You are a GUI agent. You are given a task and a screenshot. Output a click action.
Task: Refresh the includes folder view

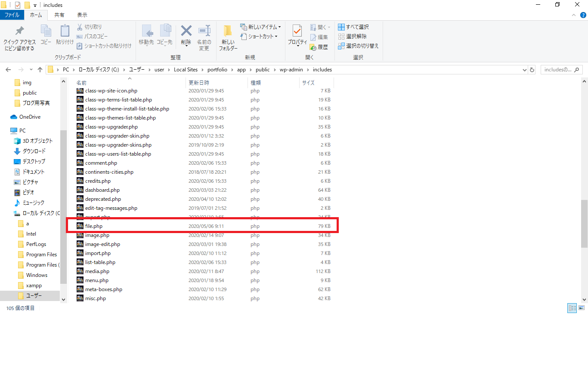[532, 70]
